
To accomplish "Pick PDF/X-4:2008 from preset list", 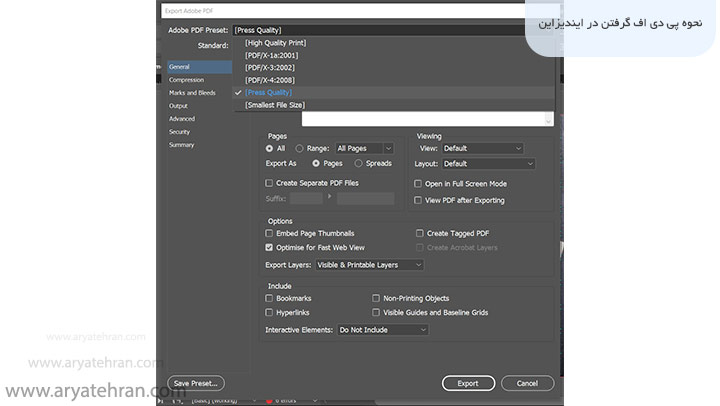I will [270, 80].
